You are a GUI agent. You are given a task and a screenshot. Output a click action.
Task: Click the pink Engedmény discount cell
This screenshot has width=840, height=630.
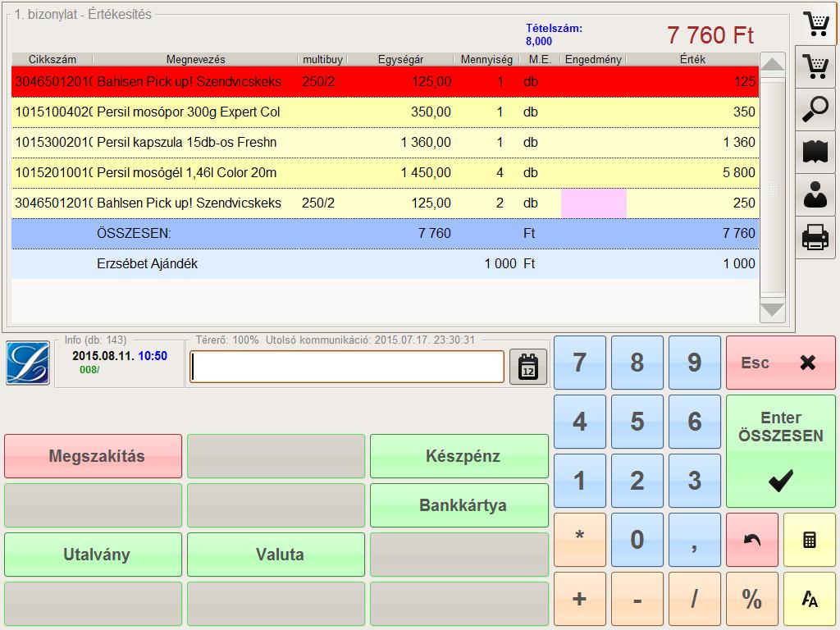[x=594, y=203]
